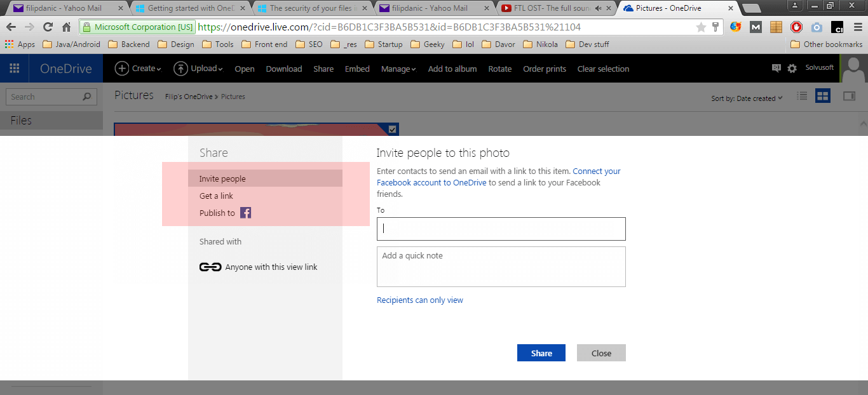Click the Facebook logo icon

(x=245, y=213)
